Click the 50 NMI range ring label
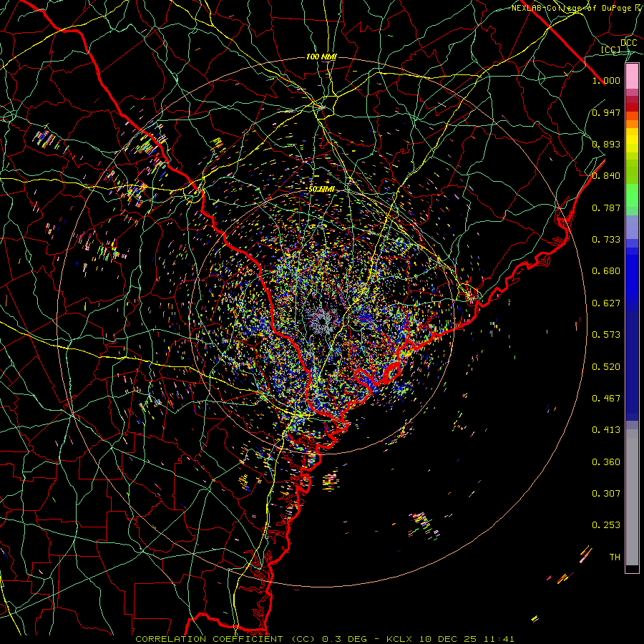The width and height of the screenshot is (644, 644). point(321,189)
